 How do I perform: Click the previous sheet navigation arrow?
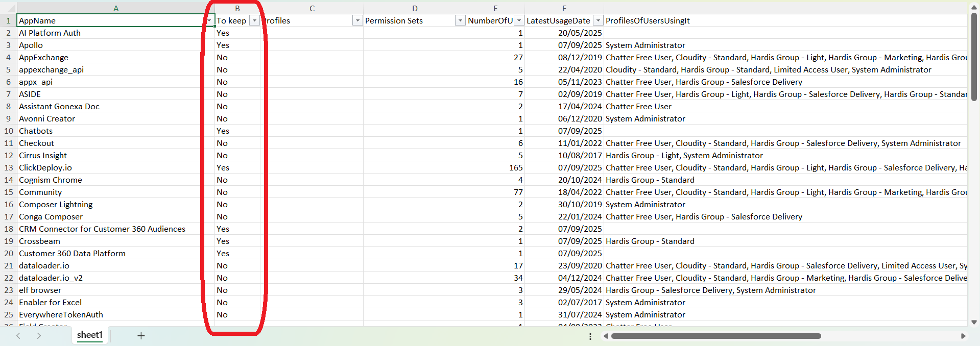coord(18,336)
